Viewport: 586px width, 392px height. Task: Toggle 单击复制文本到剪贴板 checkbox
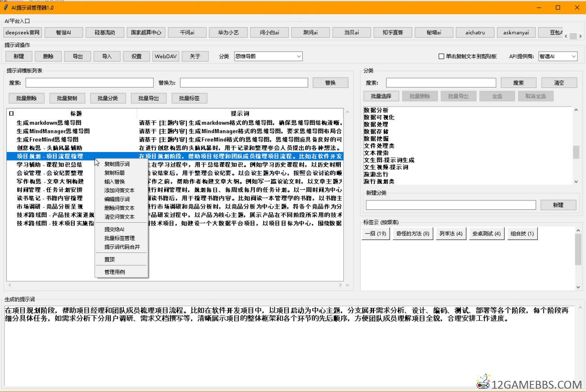[441, 56]
